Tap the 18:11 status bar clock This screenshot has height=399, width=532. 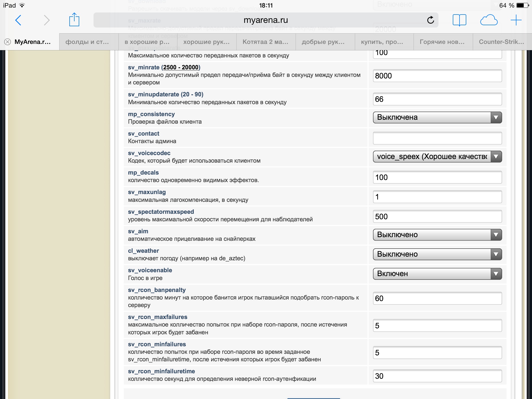coord(266,5)
